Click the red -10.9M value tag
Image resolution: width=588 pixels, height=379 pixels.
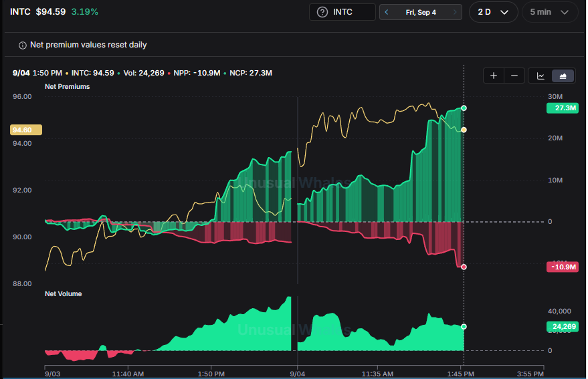point(563,267)
